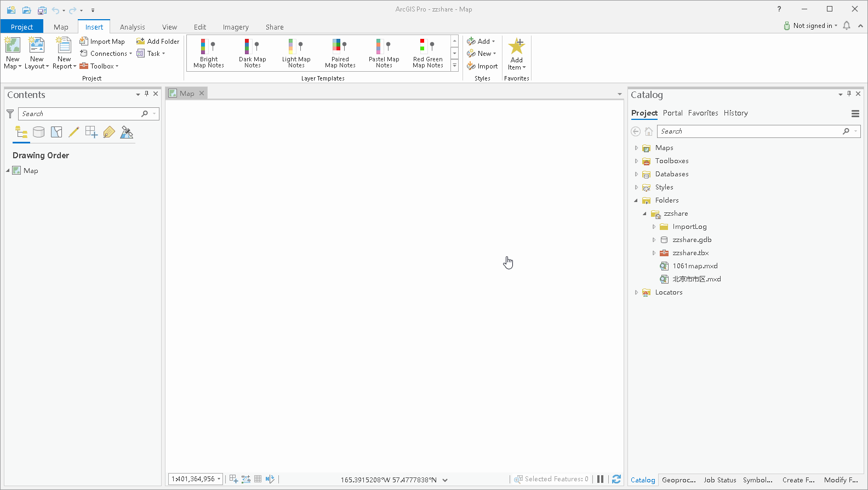Switch to Imagery ribbon tab

[x=236, y=27]
